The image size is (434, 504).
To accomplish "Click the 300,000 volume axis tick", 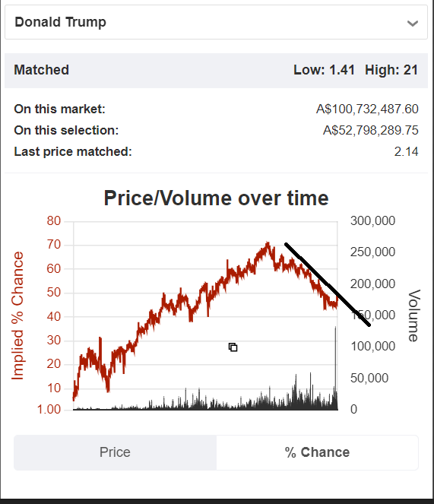I will tap(372, 220).
